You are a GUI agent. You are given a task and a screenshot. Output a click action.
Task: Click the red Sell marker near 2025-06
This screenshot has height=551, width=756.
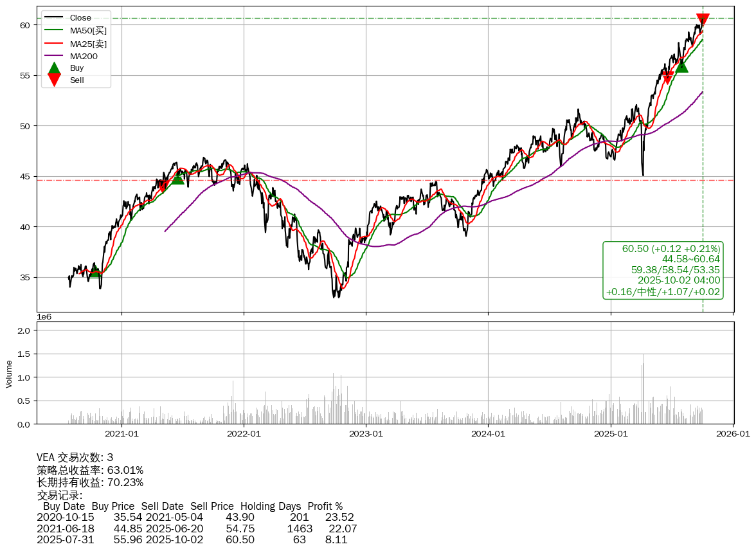(x=667, y=78)
